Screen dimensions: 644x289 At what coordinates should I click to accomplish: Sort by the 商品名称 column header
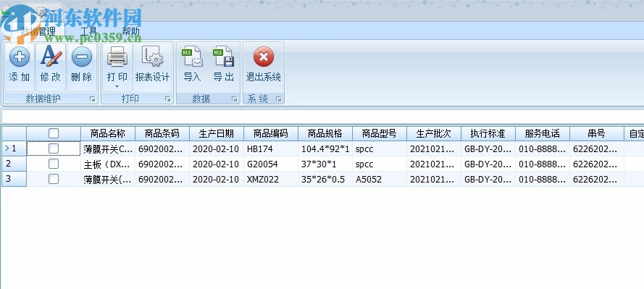pos(108,133)
